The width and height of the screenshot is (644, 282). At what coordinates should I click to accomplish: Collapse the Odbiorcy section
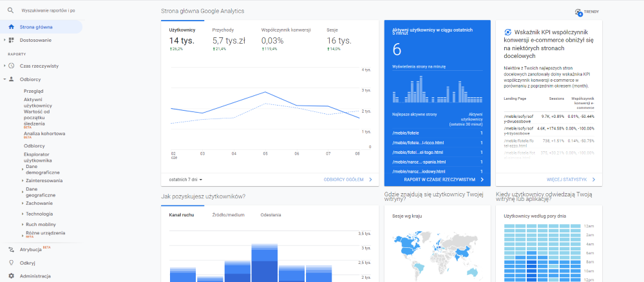click(5, 79)
